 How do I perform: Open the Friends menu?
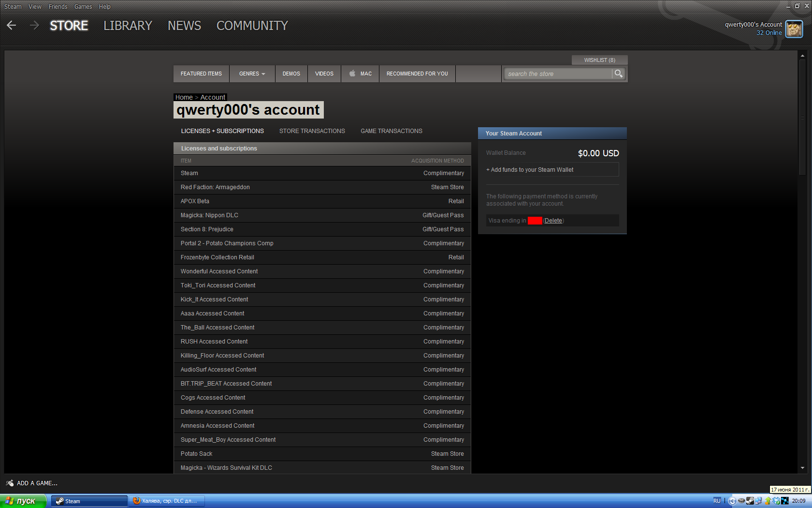pyautogui.click(x=58, y=6)
